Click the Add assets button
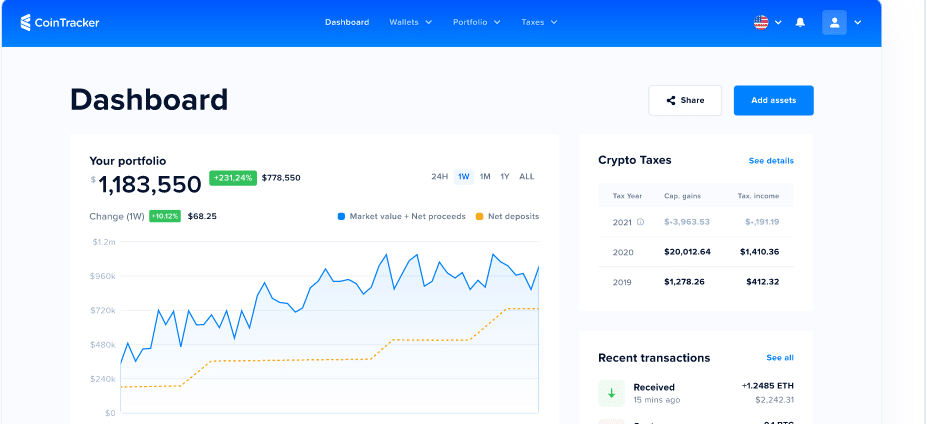The image size is (927, 424). tap(773, 100)
